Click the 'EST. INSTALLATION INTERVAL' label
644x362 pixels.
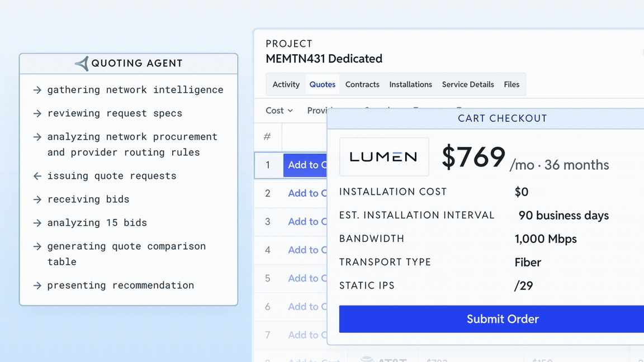[x=416, y=216]
